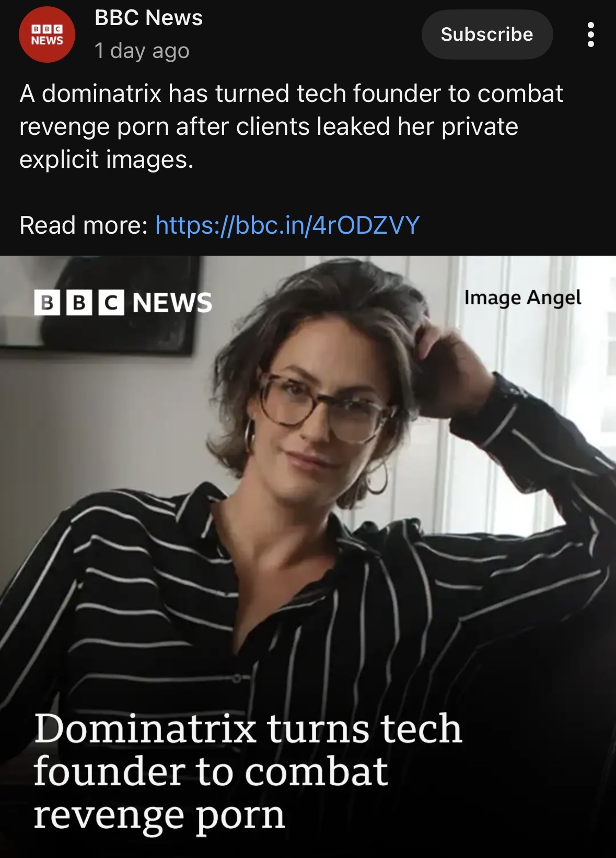Image resolution: width=616 pixels, height=858 pixels.
Task: Click the BBC News watermark logo on image
Action: coord(123,302)
